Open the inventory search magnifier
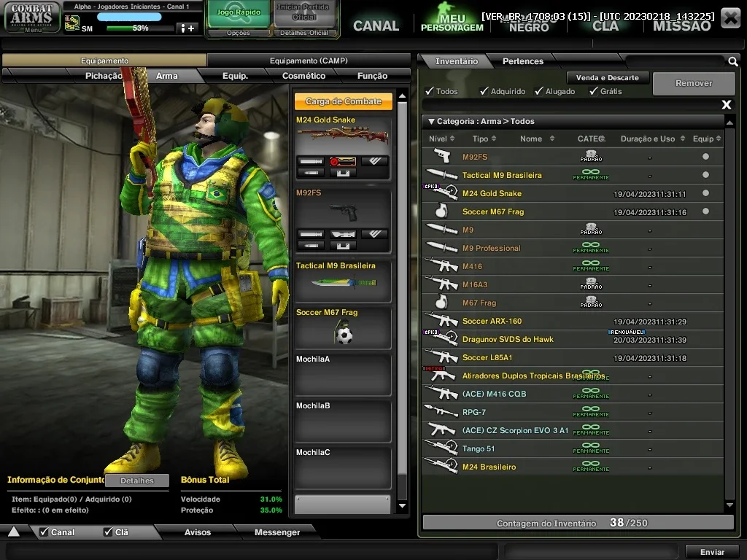 [732, 61]
